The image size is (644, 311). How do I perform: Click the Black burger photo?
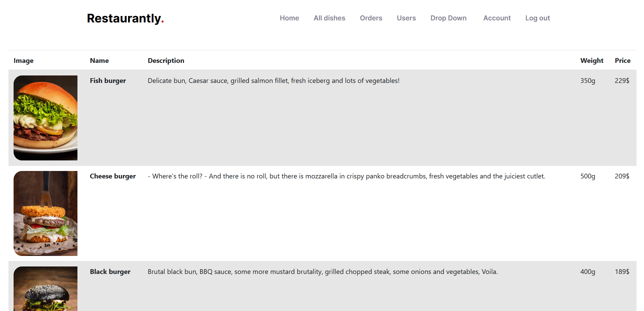click(46, 289)
